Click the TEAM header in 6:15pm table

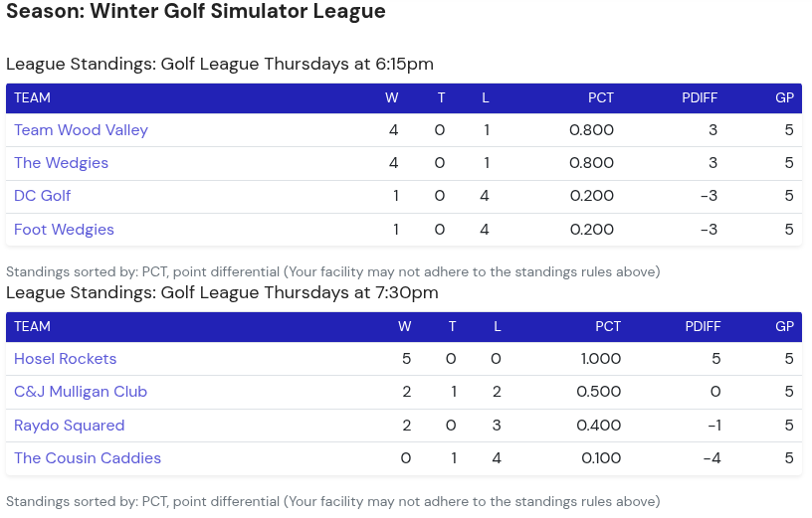(x=32, y=97)
